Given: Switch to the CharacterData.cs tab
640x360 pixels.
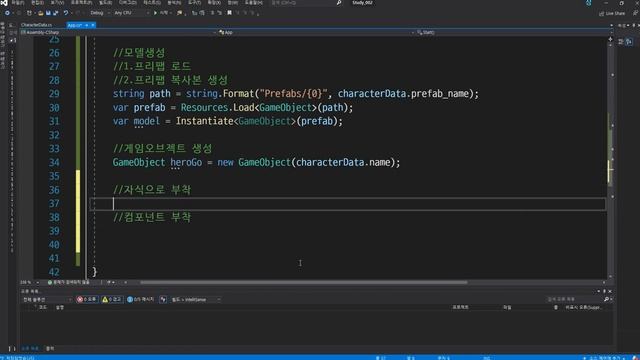Looking at the screenshot, I should [x=37, y=25].
